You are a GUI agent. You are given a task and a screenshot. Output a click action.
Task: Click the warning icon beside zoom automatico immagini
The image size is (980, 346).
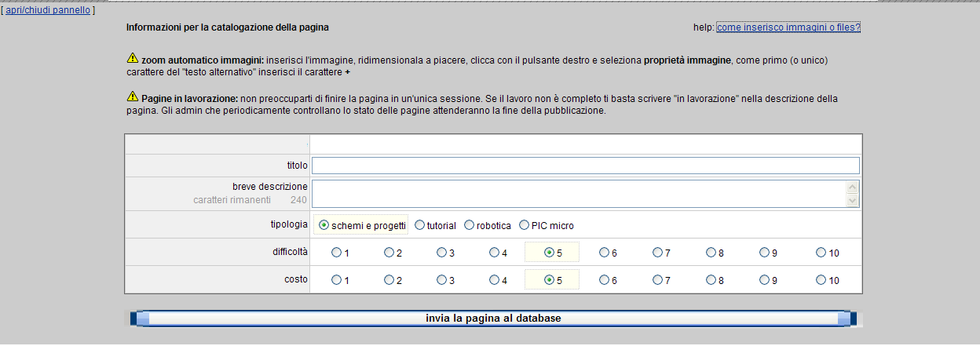tap(132, 58)
